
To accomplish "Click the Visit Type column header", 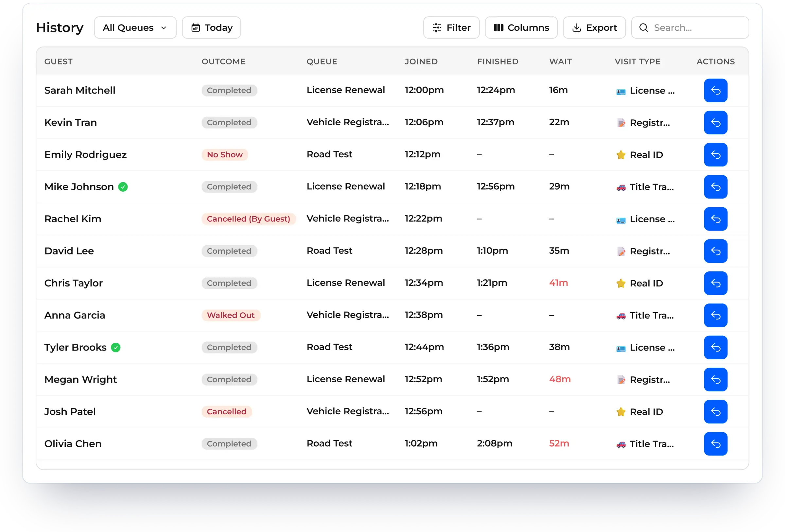I will pos(637,61).
